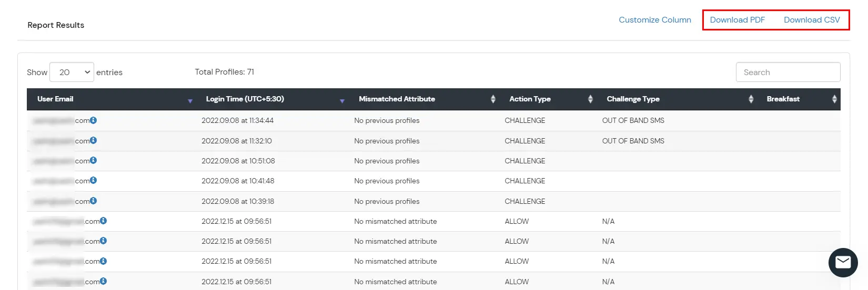The image size is (868, 290).
Task: Click CHALLENGE in the 10:51:08 row
Action: point(525,161)
